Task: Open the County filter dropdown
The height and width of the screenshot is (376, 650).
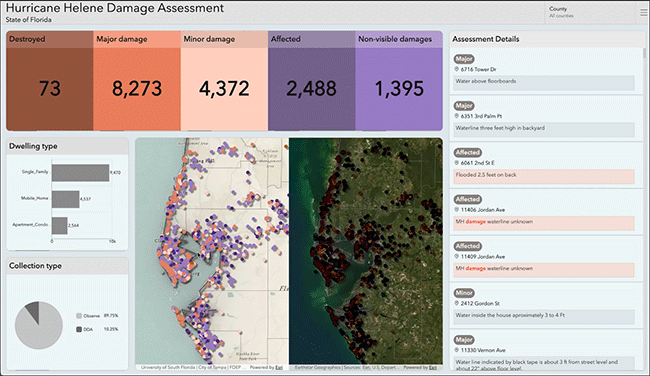Action: tap(590, 12)
